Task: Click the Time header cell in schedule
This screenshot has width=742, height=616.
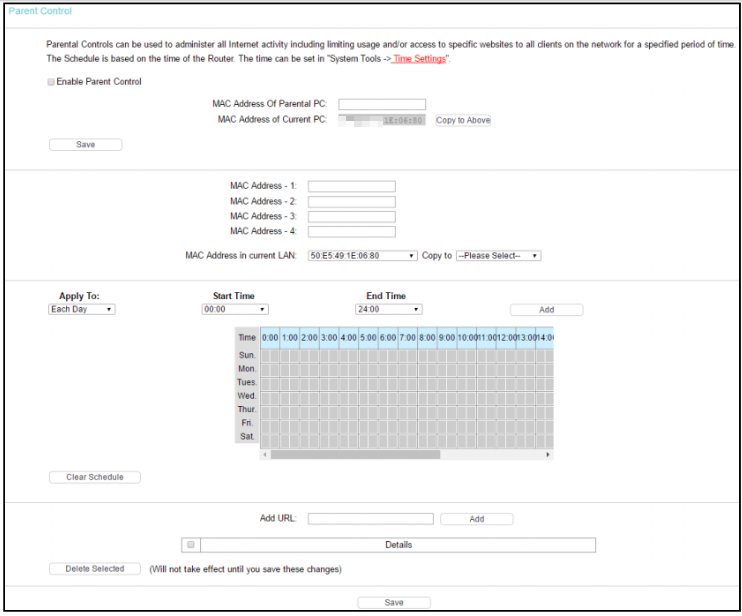Action: pos(247,338)
